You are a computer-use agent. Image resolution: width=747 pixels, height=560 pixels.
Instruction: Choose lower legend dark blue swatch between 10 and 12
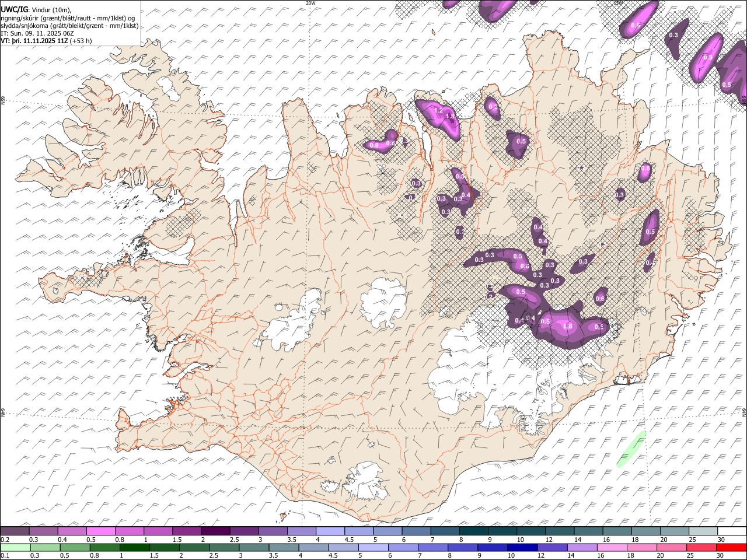point(522,547)
